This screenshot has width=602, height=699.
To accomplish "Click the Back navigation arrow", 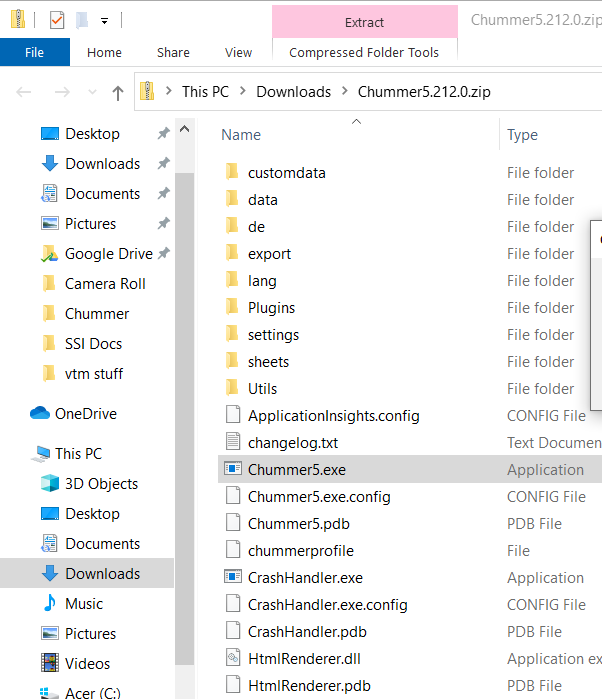I will [x=23, y=92].
